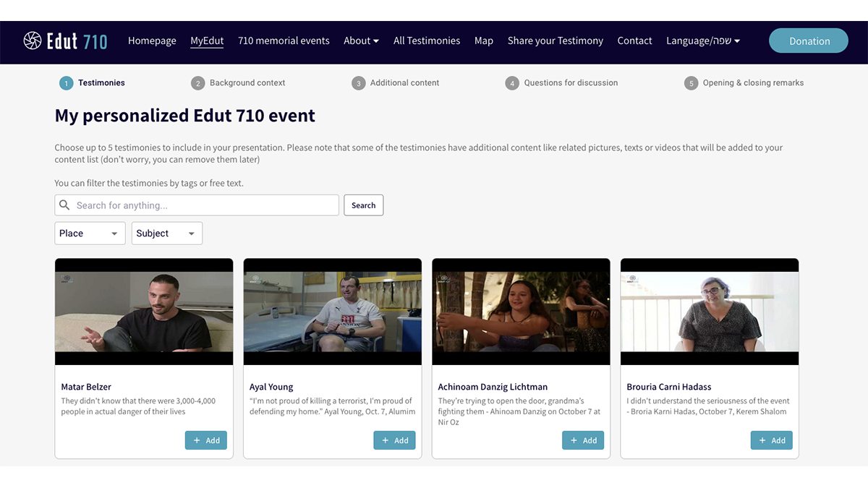
Task: Click the name Achinoam Danzig Lichtman
Action: pos(493,387)
